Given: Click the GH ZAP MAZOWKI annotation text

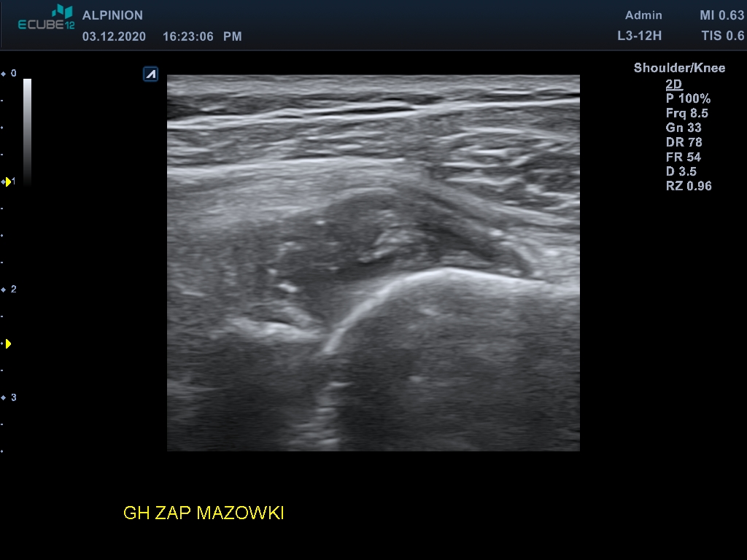Looking at the screenshot, I should click(204, 513).
